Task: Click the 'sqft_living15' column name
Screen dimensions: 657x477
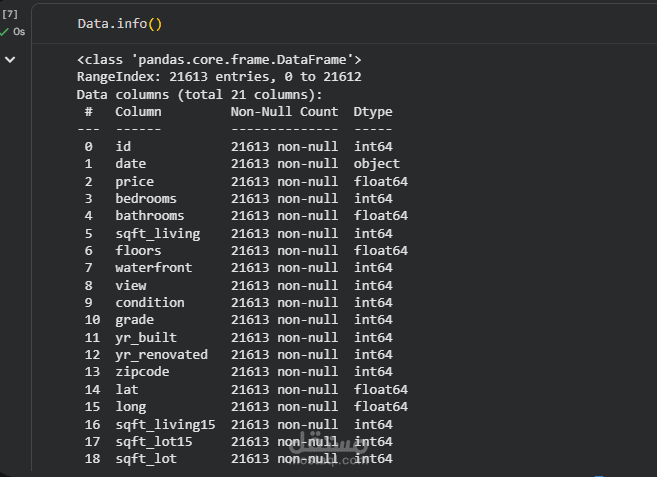Action: pos(165,424)
